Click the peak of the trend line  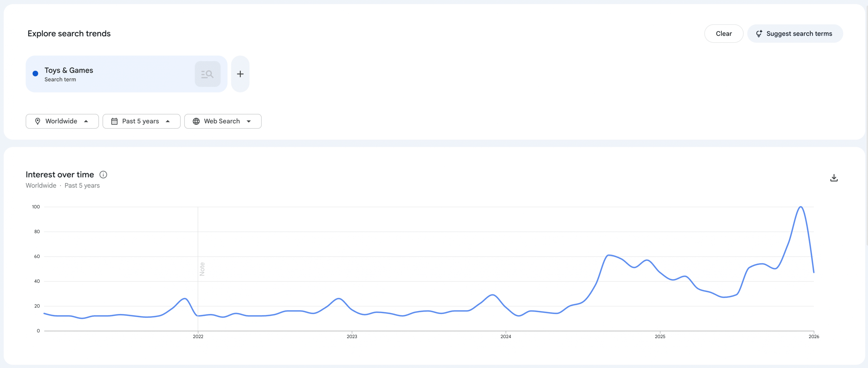(x=800, y=207)
